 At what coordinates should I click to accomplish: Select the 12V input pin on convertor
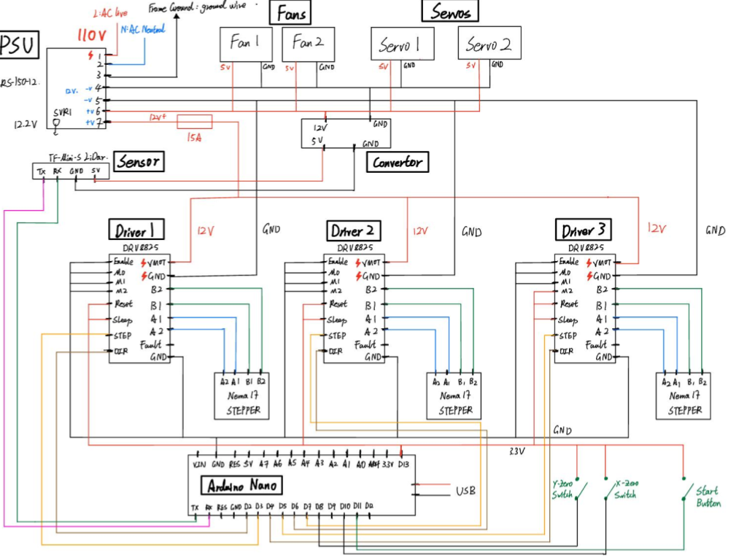320,128
